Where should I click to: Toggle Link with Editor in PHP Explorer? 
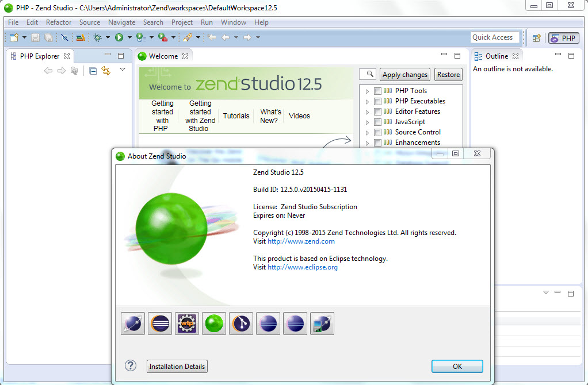[106, 71]
